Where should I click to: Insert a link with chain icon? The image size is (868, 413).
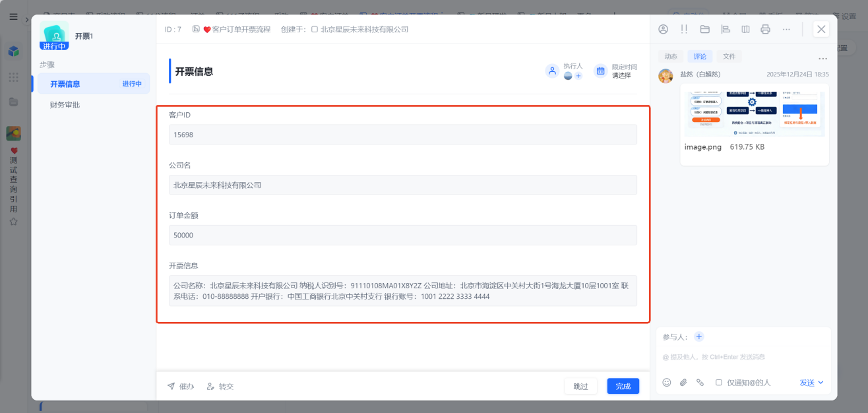point(700,382)
